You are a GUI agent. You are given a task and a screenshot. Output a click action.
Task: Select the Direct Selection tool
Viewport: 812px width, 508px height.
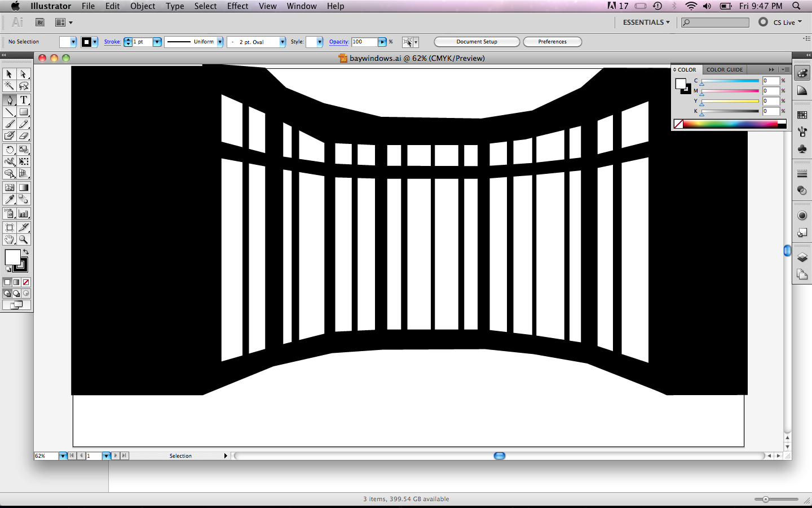click(24, 74)
